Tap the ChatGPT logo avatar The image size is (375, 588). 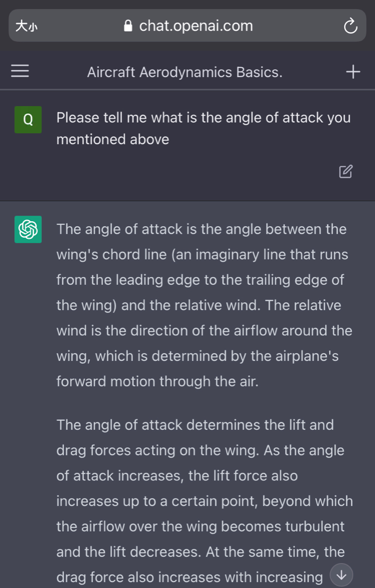click(28, 229)
